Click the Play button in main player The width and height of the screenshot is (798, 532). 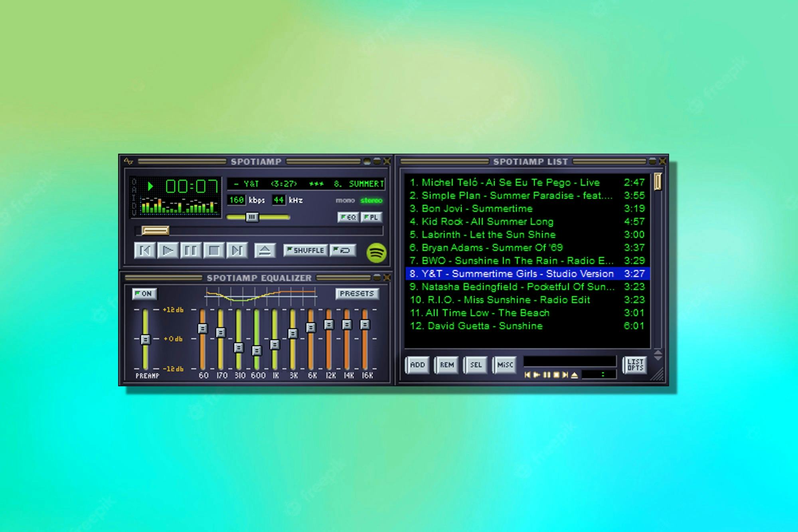tap(168, 251)
